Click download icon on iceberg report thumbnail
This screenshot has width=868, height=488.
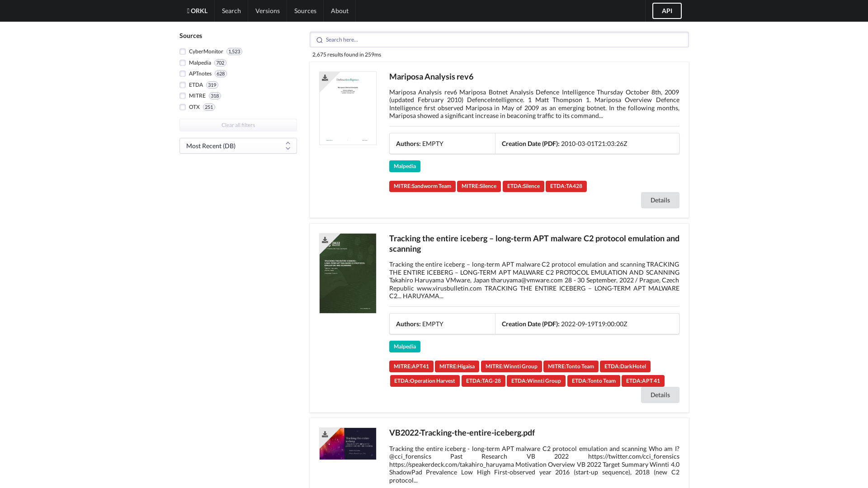325,240
